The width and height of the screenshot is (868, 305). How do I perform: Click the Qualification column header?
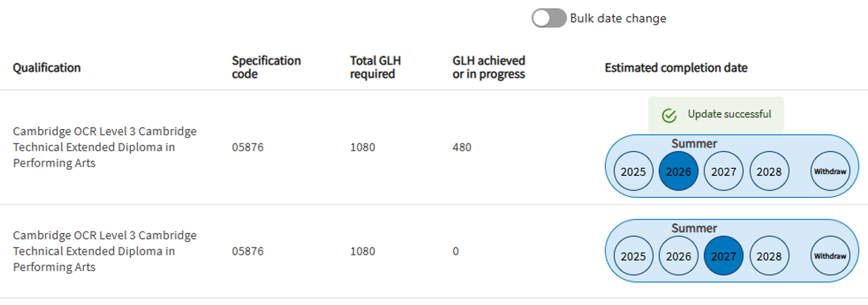(x=47, y=67)
